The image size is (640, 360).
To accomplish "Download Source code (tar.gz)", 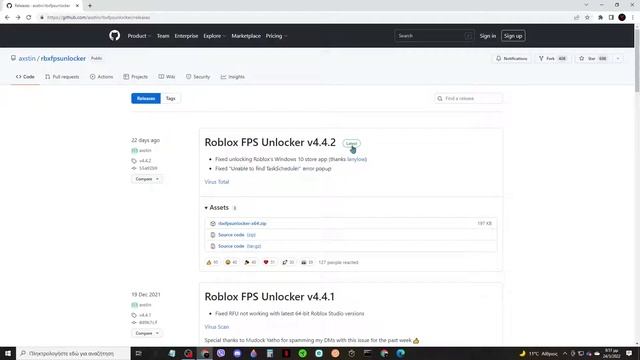I will pos(240,247).
